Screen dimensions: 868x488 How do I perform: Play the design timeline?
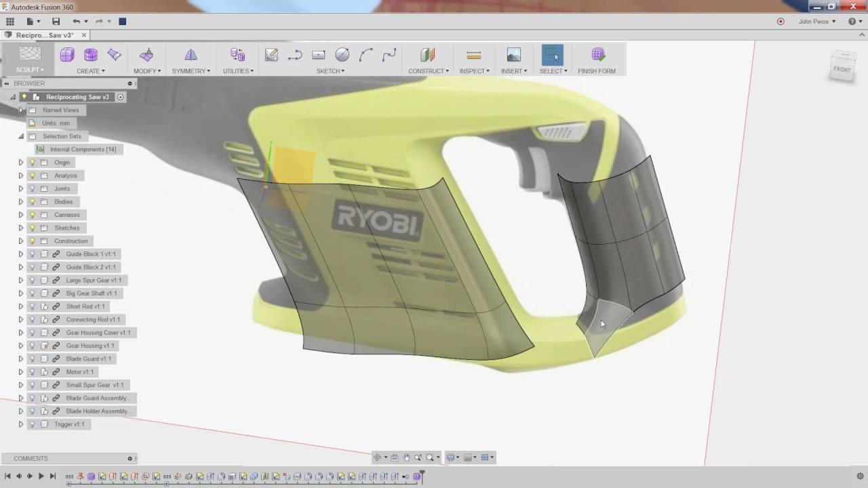coord(41,476)
